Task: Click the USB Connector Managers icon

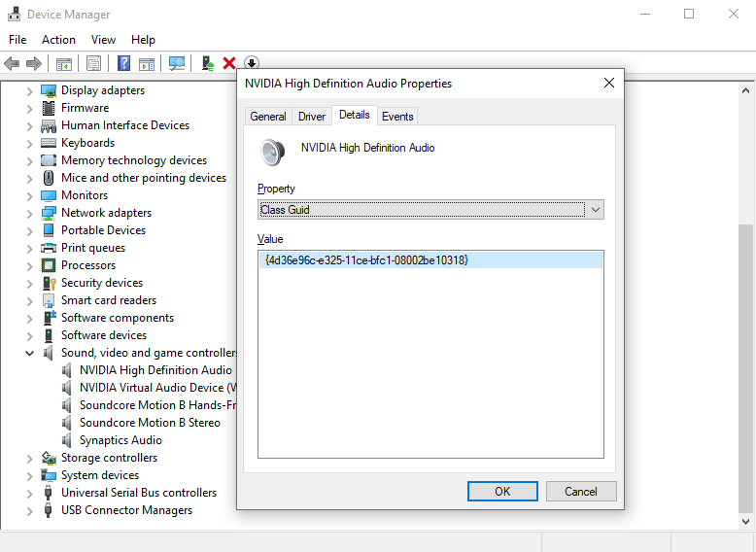Action: click(x=48, y=510)
